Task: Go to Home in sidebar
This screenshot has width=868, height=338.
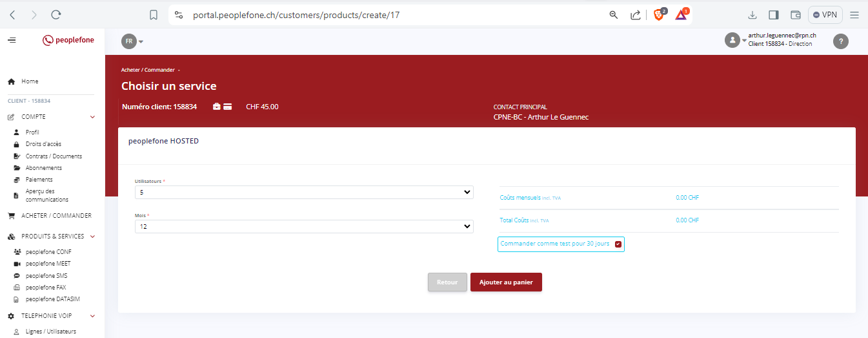Action: click(30, 81)
